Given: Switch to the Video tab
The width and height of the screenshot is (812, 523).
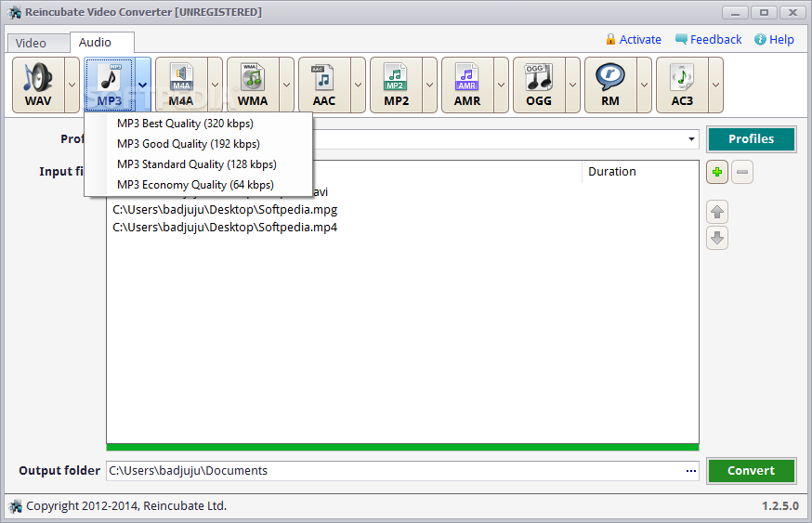Looking at the screenshot, I should click(x=38, y=43).
